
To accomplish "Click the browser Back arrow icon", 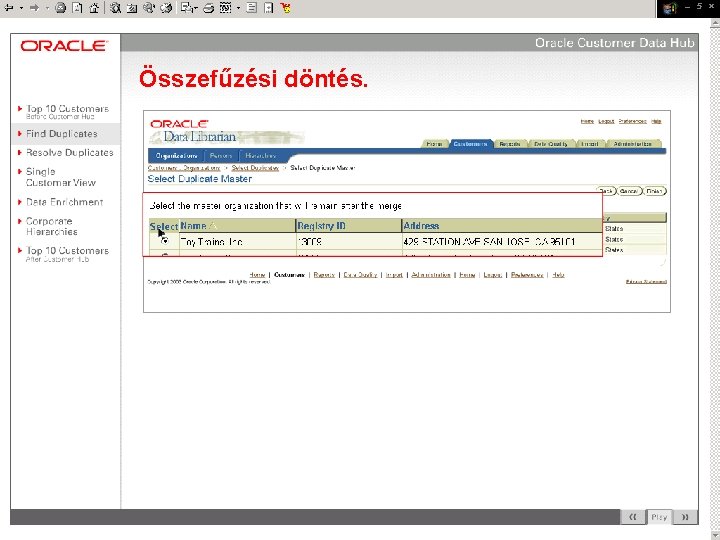I will 9,8.
